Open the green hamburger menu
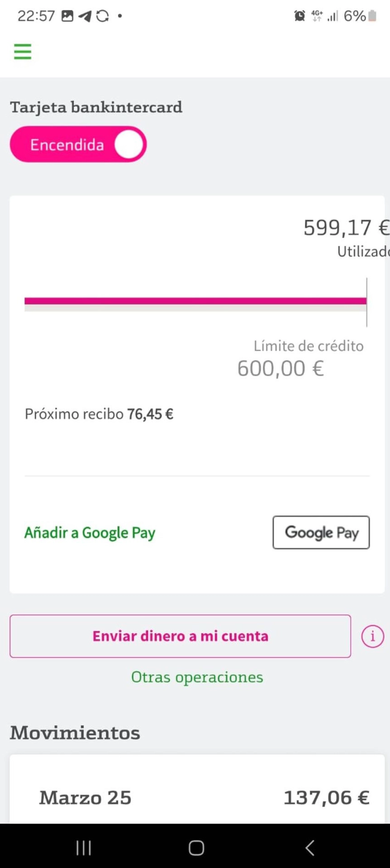The height and width of the screenshot is (868, 390). pyautogui.click(x=23, y=52)
